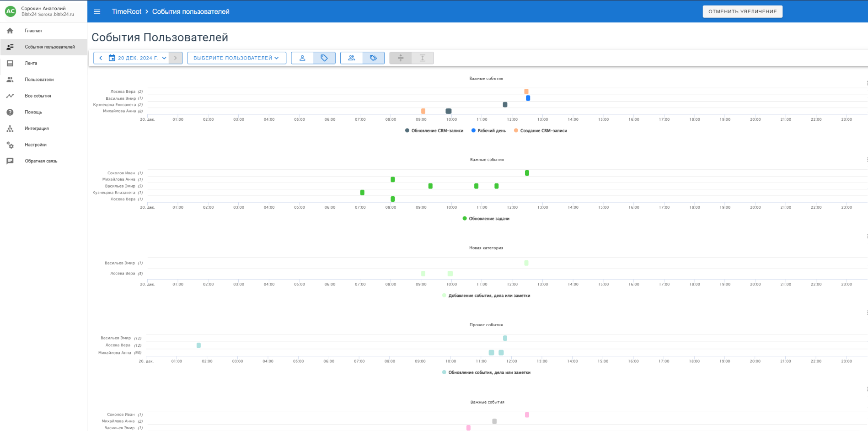Open Помощь question mark icon
The image size is (868, 431).
click(x=10, y=112)
